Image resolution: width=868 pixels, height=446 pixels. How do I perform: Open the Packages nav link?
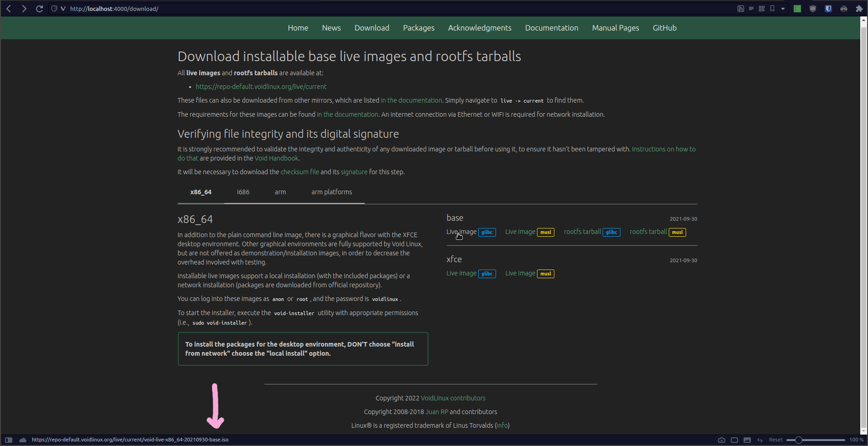click(x=418, y=28)
